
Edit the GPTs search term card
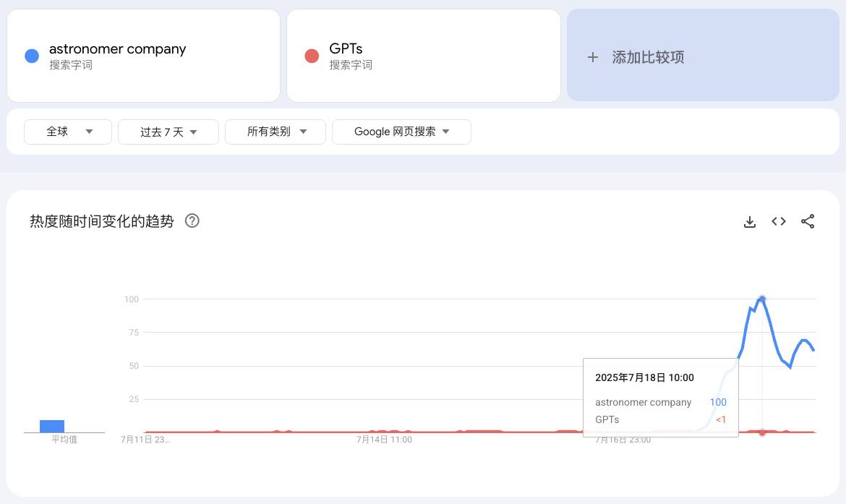424,56
